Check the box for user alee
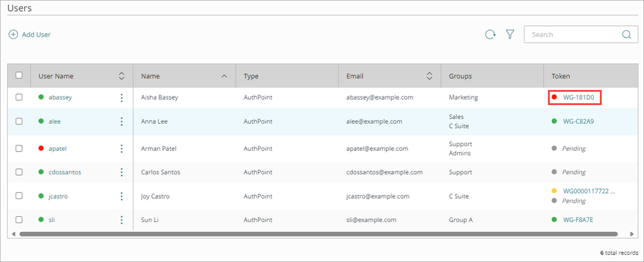The height and width of the screenshot is (262, 644). click(x=19, y=121)
